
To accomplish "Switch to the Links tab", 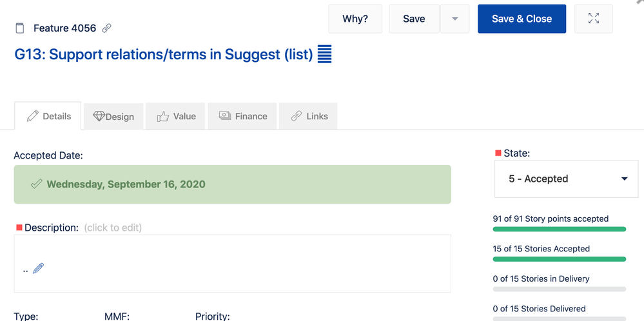I will pos(308,116).
